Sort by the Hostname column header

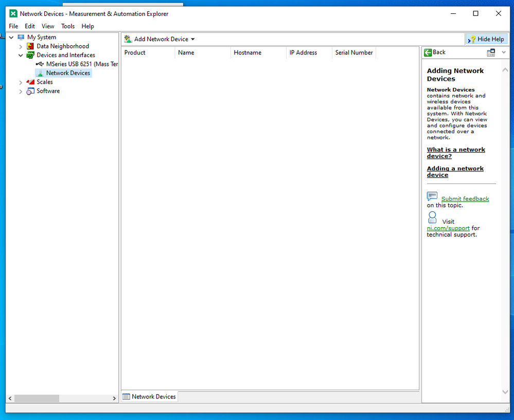point(258,53)
